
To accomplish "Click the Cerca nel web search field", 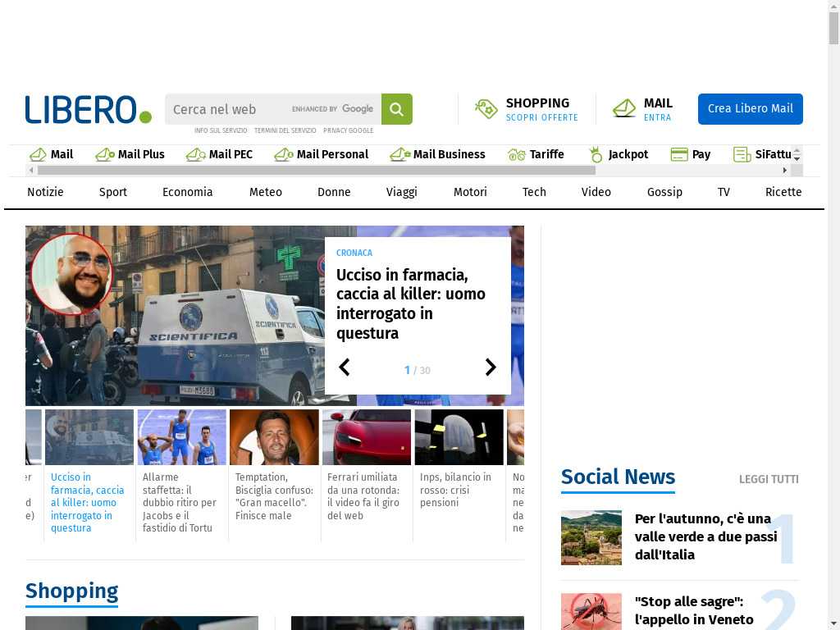I will [273, 109].
